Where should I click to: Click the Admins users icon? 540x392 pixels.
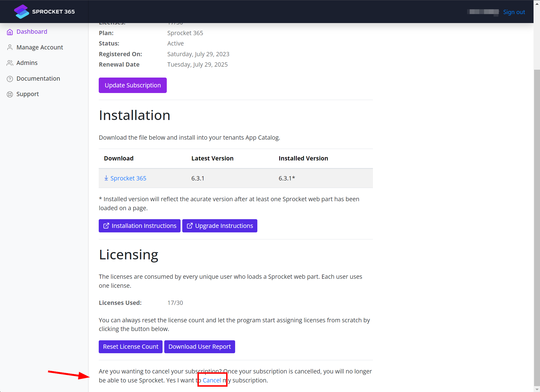tap(10, 63)
